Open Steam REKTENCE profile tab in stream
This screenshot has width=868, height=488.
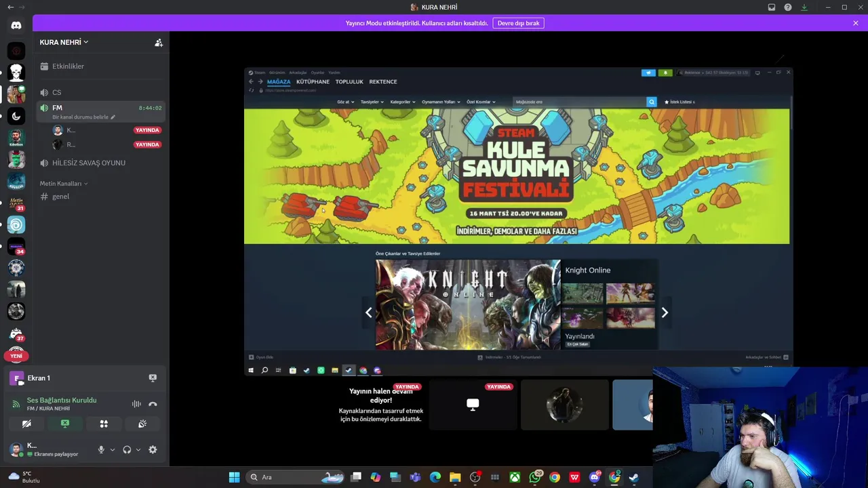point(383,81)
